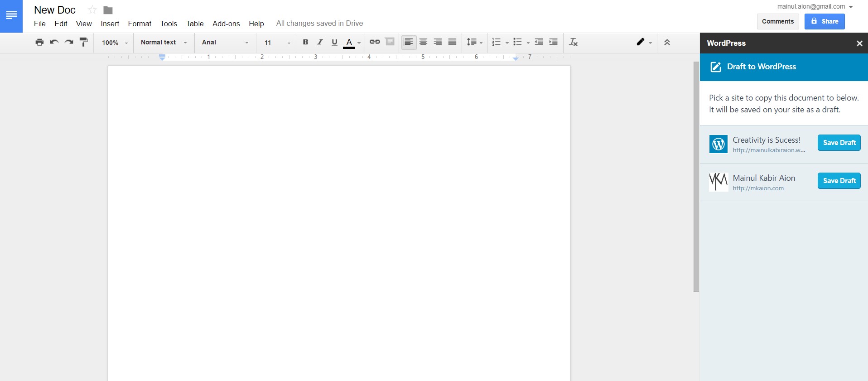Open the View menu
This screenshot has height=381, width=868.
point(84,24)
